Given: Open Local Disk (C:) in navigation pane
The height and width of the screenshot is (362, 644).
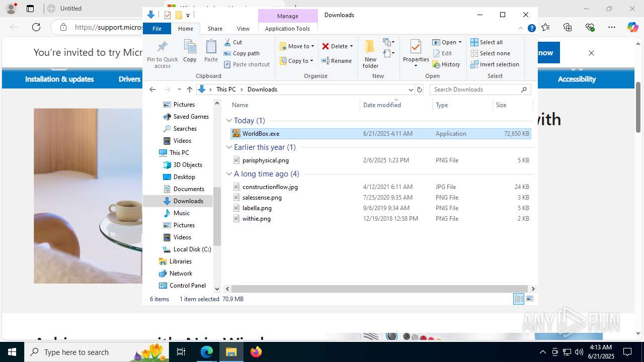Looking at the screenshot, I should [x=187, y=249].
